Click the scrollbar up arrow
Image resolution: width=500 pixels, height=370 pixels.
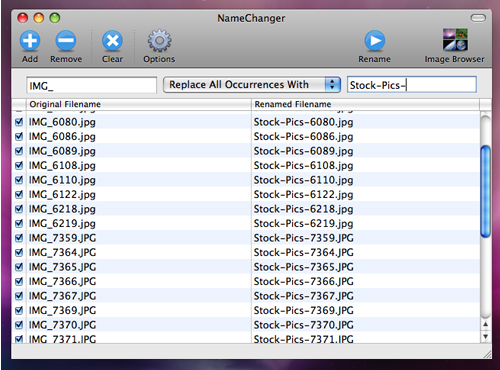[x=486, y=324]
